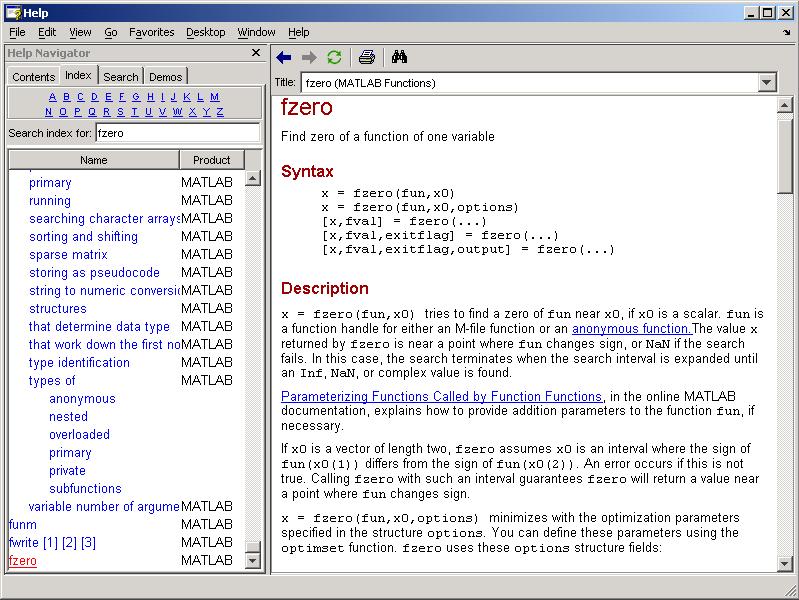Select the Index tab
The image size is (799, 600).
pos(78,75)
